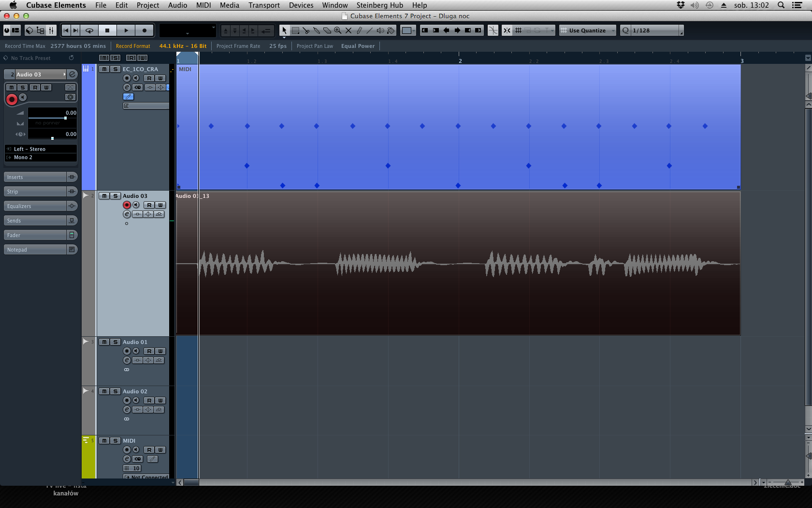Click the Record Format 44.1 kHz value
Viewport: 812px width, 508px height.
coord(183,46)
